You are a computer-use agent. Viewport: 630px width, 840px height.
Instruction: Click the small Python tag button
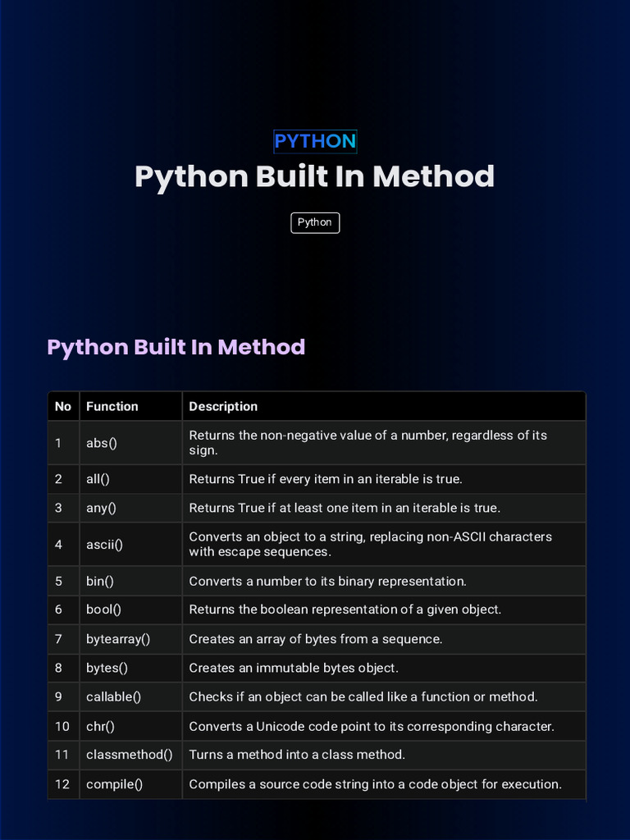tap(315, 222)
